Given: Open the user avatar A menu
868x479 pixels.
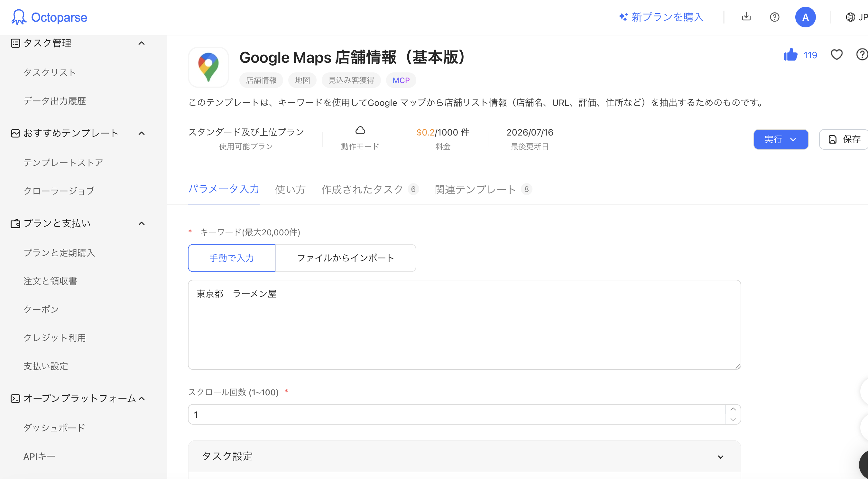Looking at the screenshot, I should coord(805,17).
